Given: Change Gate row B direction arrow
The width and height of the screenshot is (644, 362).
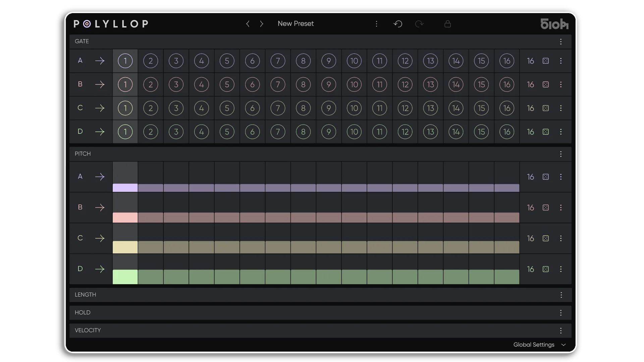Looking at the screenshot, I should (100, 84).
